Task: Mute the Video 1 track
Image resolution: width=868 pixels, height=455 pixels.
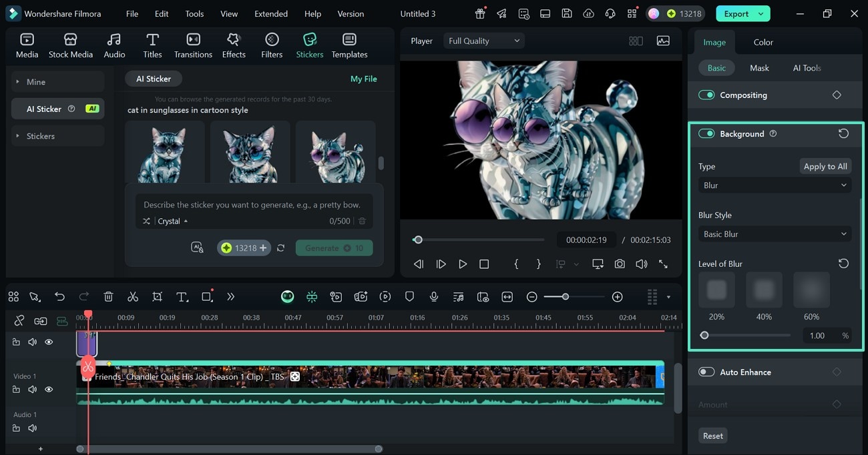Action: 32,389
